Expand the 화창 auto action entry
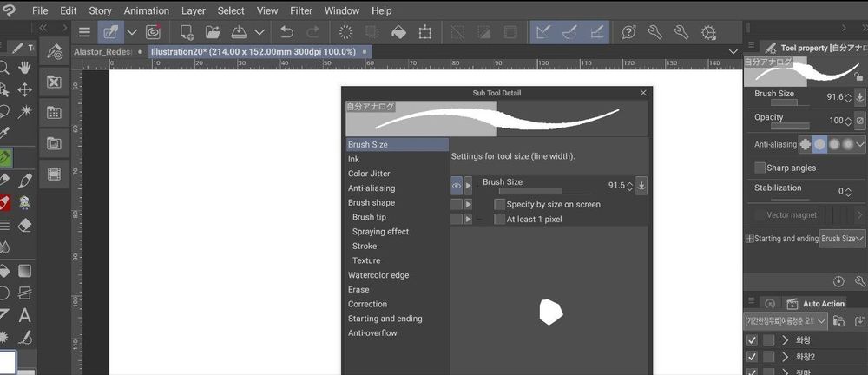 [x=785, y=340]
